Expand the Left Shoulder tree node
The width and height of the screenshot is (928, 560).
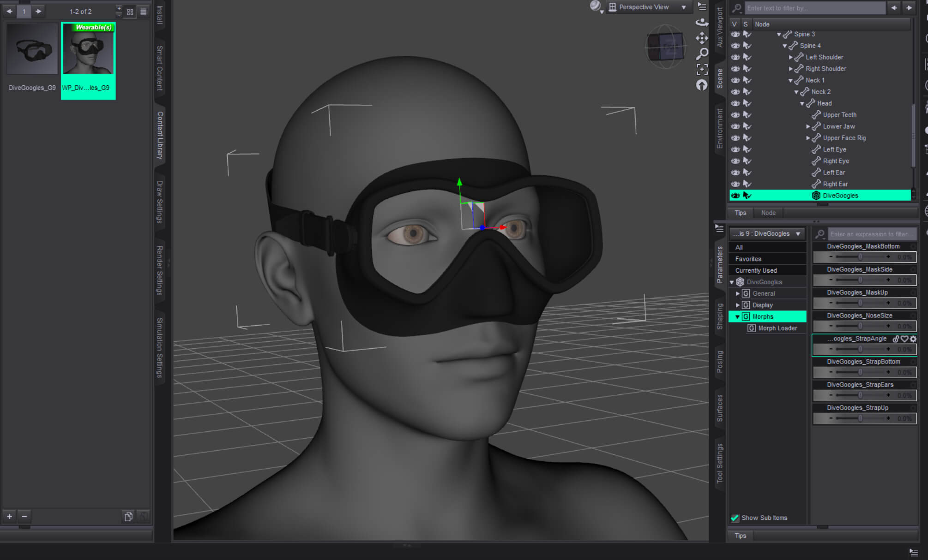(790, 57)
